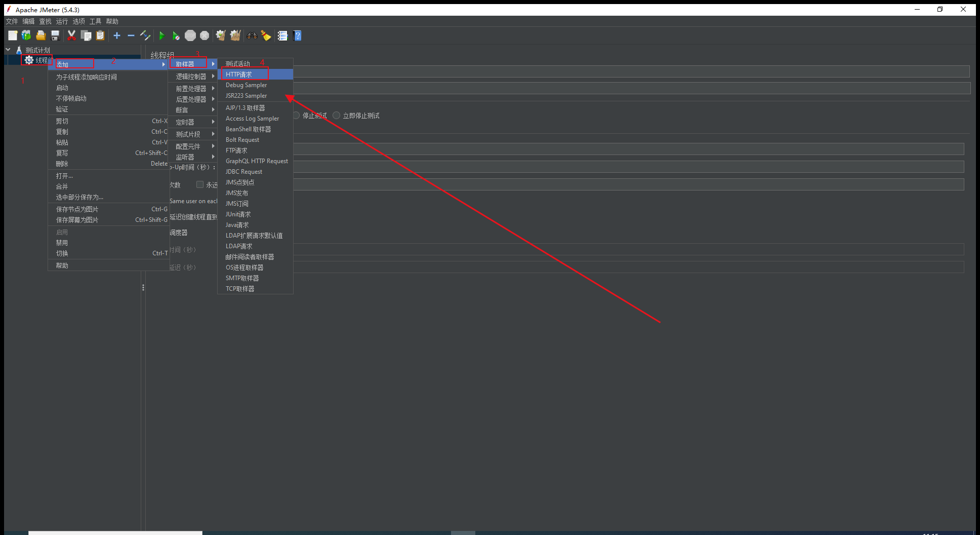
Task: Open the 工具 menu
Action: [x=95, y=21]
